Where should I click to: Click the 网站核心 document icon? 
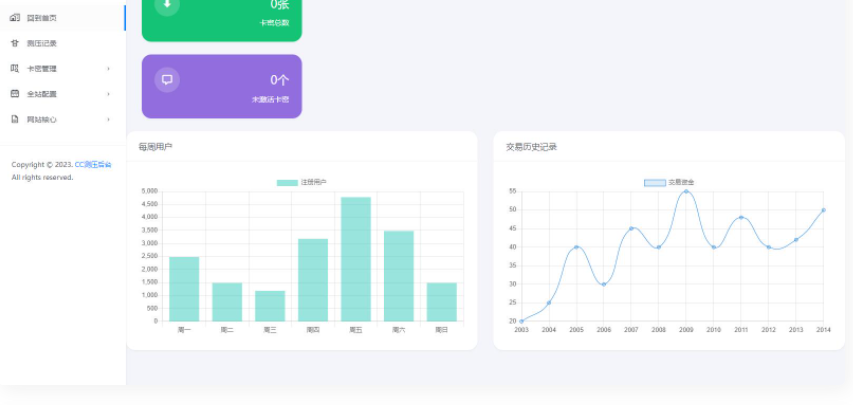pos(15,119)
